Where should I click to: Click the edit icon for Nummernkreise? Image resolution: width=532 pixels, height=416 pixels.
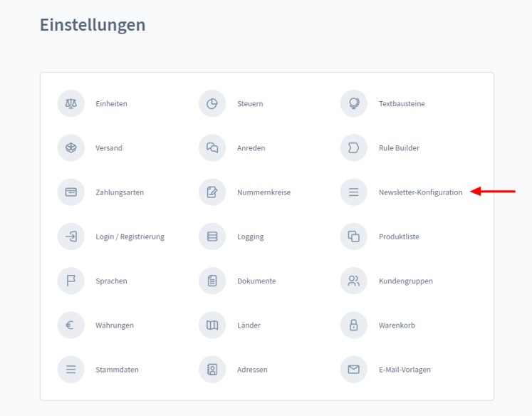coord(212,192)
